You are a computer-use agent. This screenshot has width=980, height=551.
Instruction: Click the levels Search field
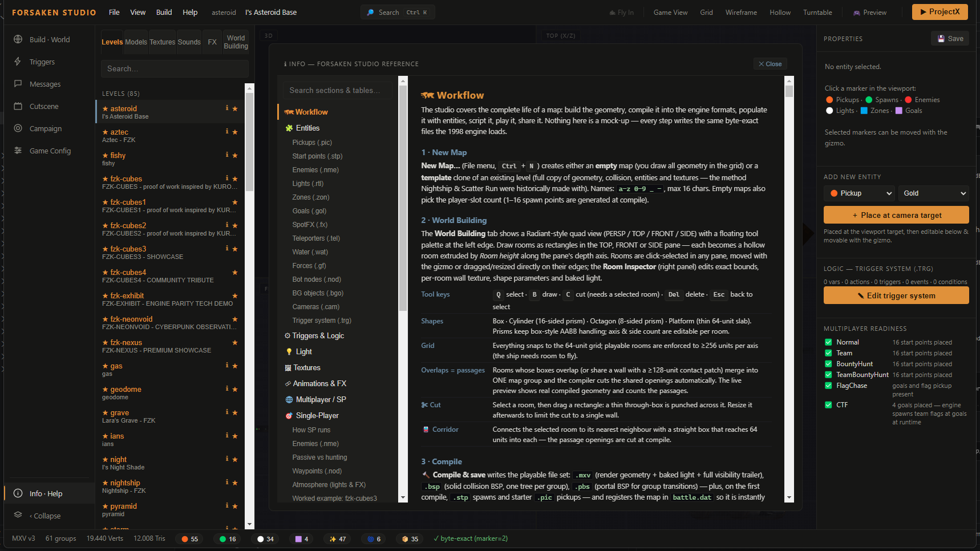click(x=175, y=68)
